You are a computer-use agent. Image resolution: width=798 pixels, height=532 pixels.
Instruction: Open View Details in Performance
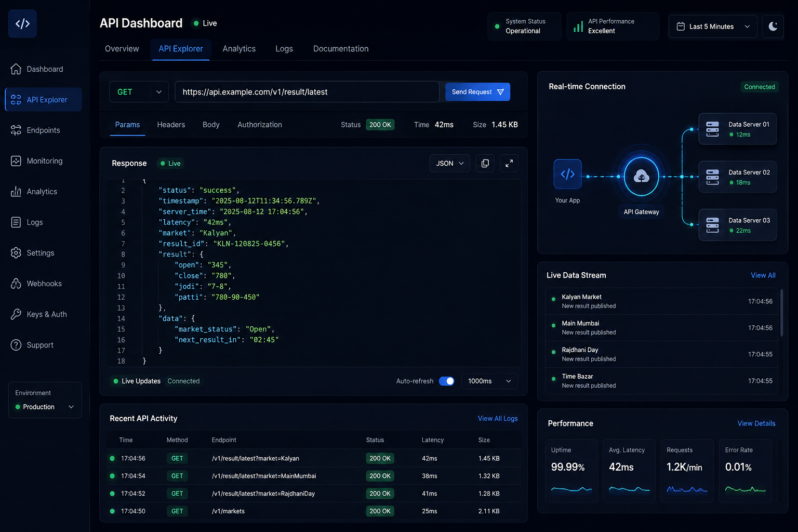coord(756,423)
